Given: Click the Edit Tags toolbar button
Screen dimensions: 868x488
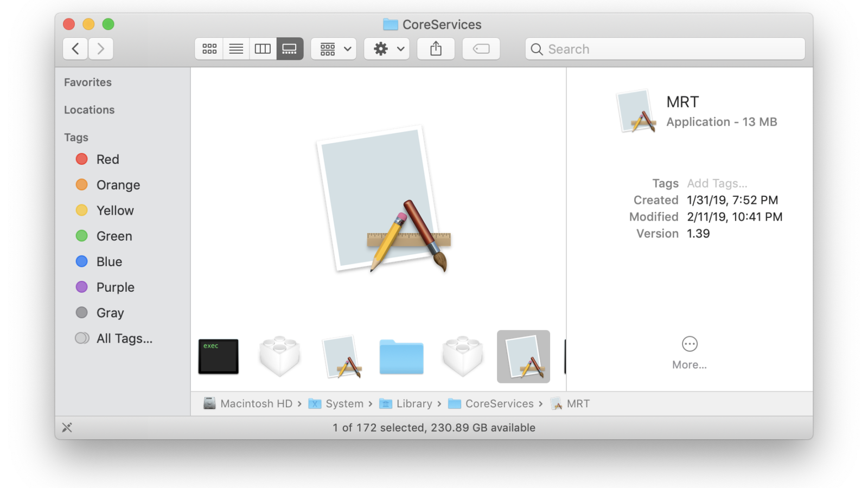Looking at the screenshot, I should 481,49.
